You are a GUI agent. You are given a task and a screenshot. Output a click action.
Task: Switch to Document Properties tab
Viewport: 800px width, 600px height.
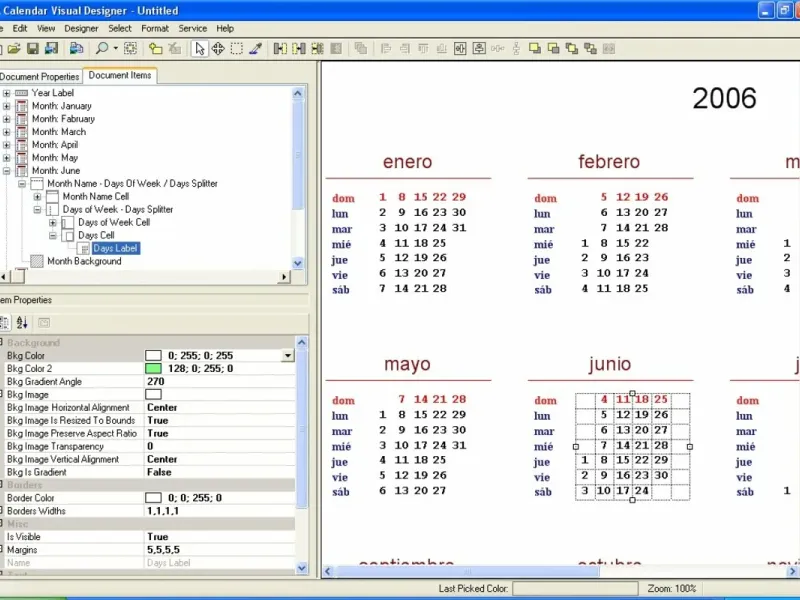tap(40, 77)
